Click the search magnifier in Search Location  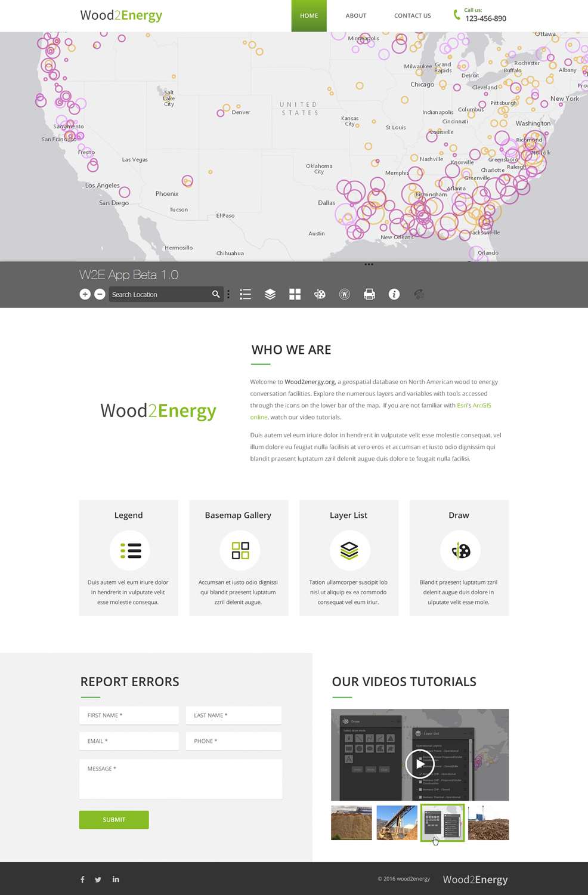[x=215, y=294]
